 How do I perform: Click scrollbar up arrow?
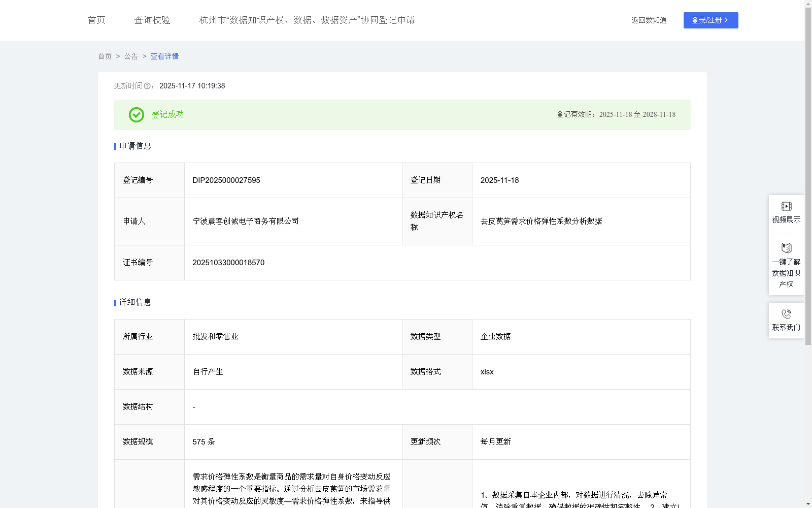pos(808,3)
